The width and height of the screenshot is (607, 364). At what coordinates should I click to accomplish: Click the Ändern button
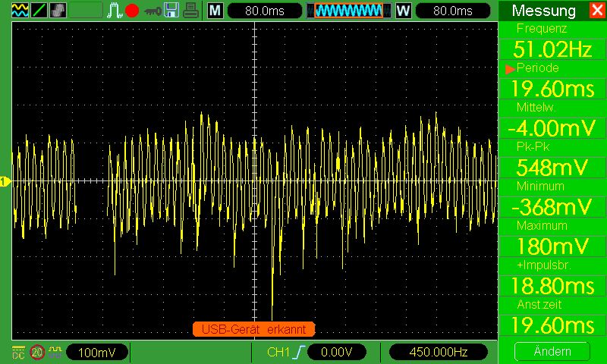[552, 352]
